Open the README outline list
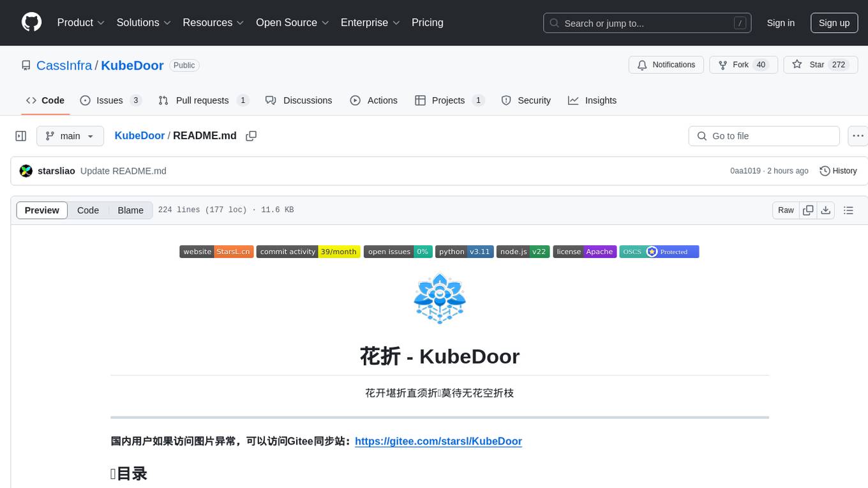The width and height of the screenshot is (868, 488). [848, 210]
